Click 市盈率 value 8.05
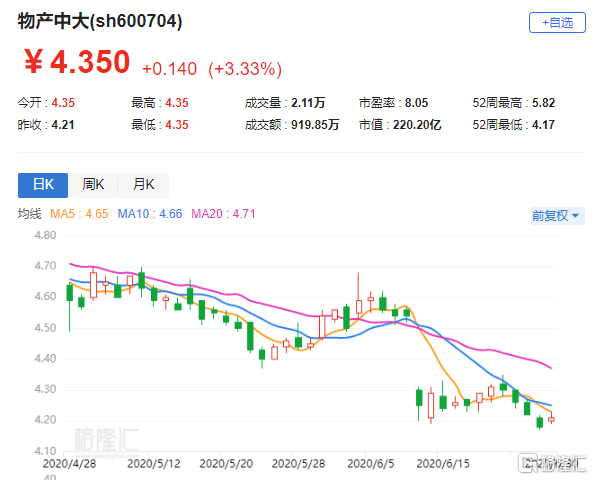Image resolution: width=593 pixels, height=480 pixels. point(416,103)
